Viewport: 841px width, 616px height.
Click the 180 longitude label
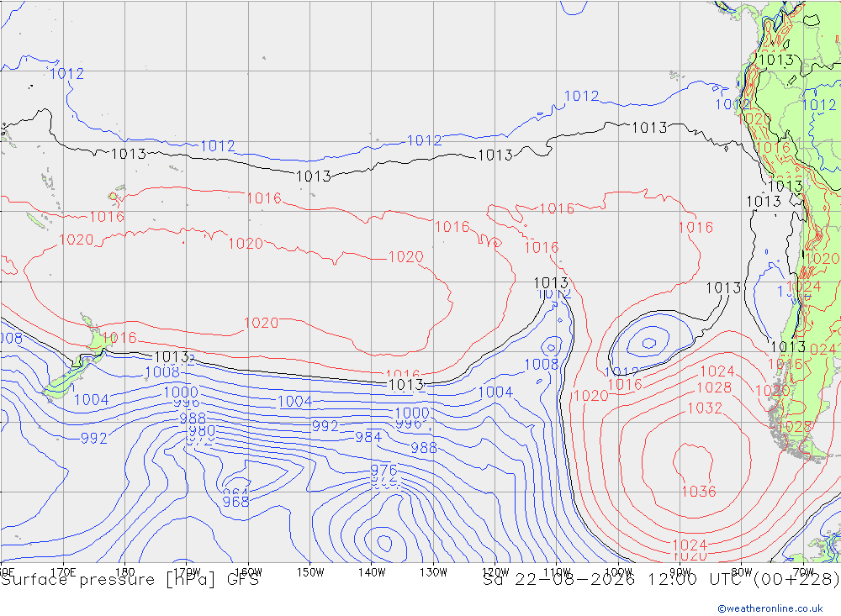125,572
